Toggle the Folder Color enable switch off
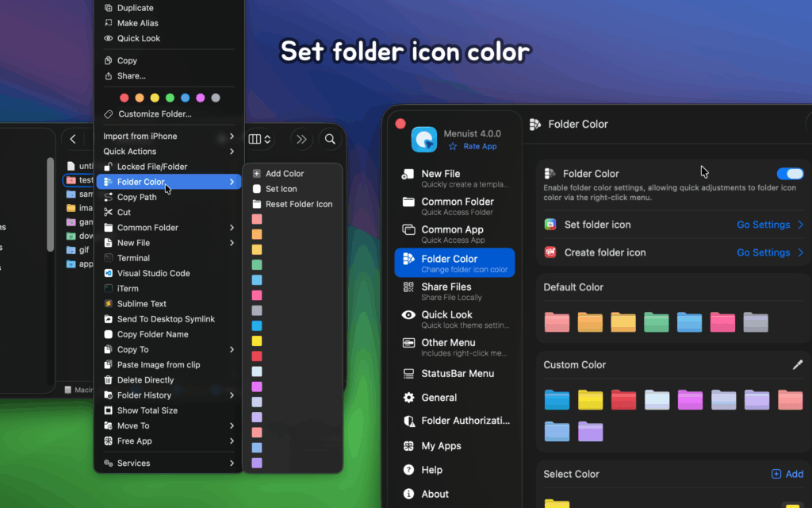Image resolution: width=812 pixels, height=508 pixels. [791, 173]
